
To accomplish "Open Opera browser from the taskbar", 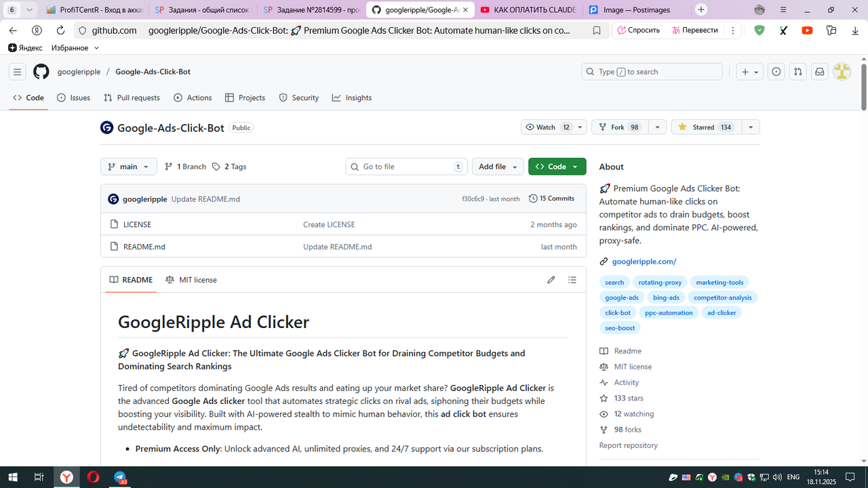I will 93,477.
